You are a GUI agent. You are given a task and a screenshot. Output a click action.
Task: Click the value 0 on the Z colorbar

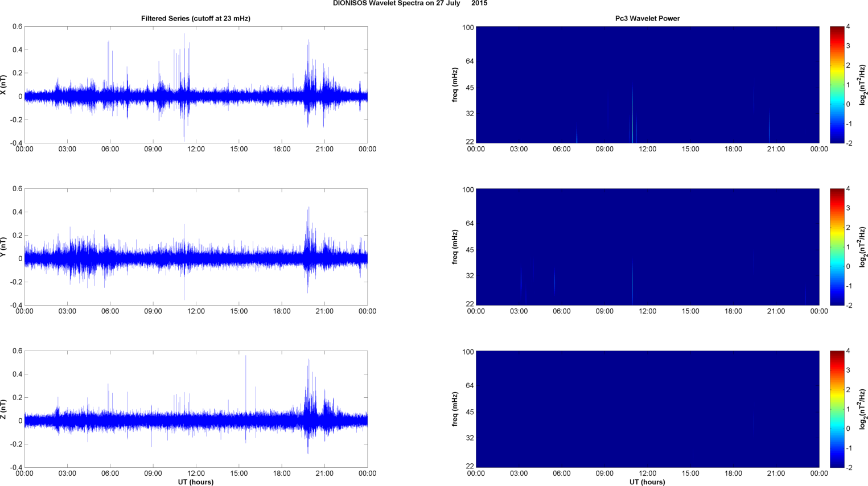[848, 429]
